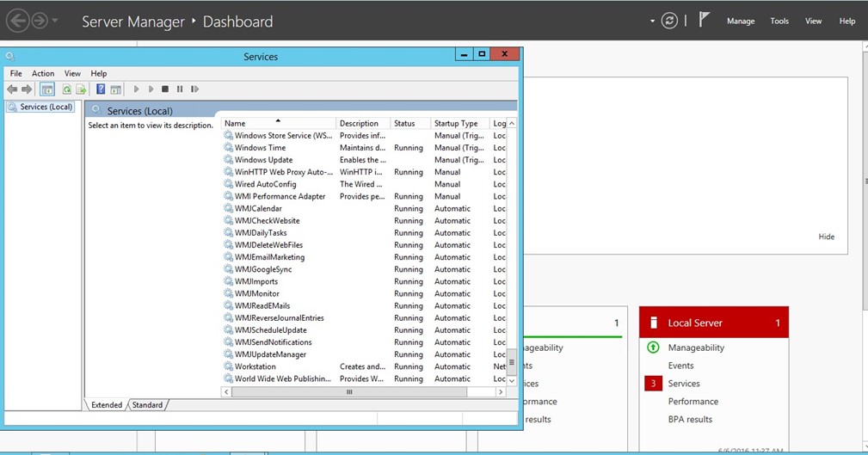Open the Tools menu in Server Manager
868x455 pixels.
coord(779,21)
